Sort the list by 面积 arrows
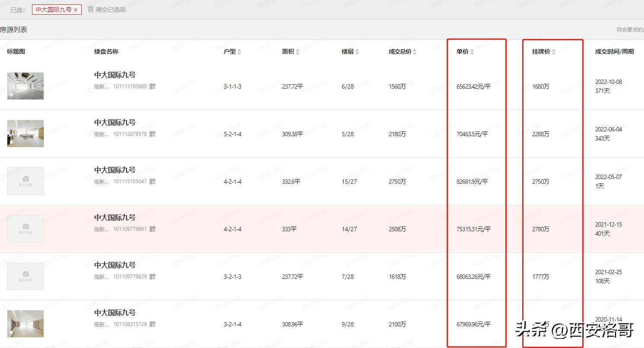Screen dimensions: 644x348 (298, 52)
